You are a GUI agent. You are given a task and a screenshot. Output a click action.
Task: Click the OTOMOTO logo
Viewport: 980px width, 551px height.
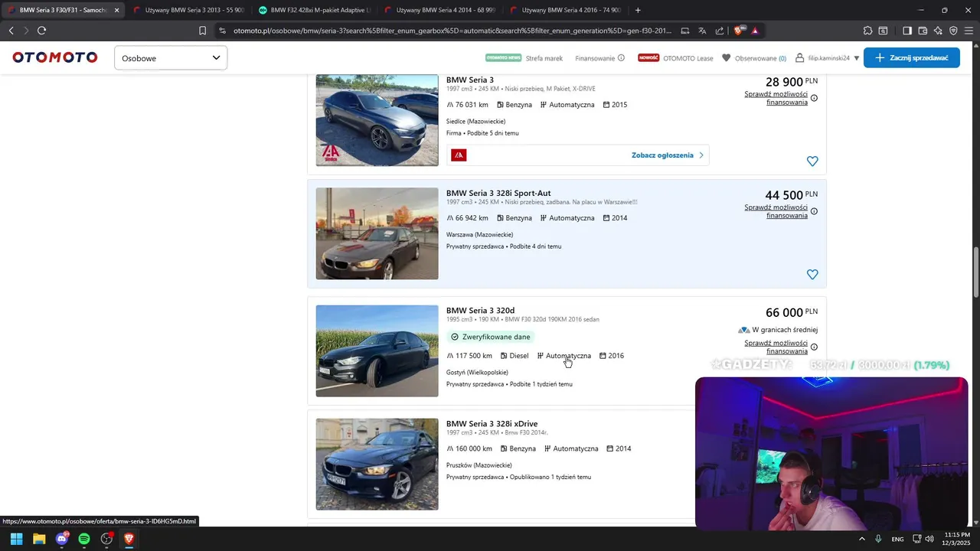pos(55,57)
